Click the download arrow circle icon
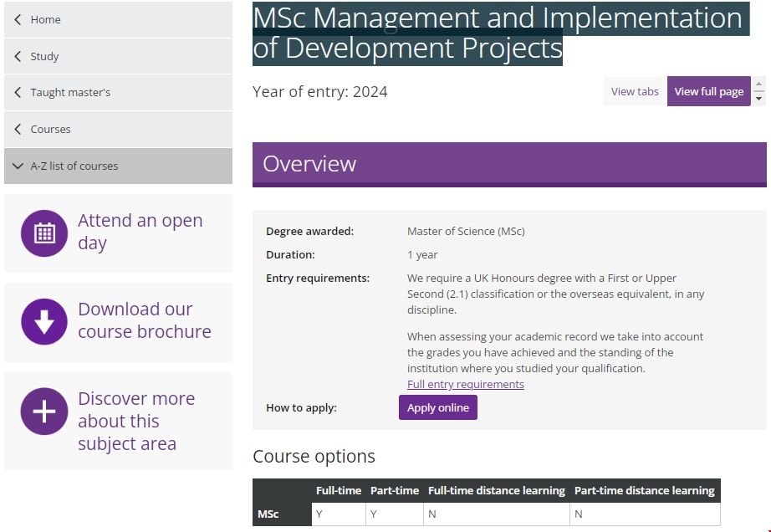Image resolution: width=771 pixels, height=532 pixels. [x=43, y=321]
